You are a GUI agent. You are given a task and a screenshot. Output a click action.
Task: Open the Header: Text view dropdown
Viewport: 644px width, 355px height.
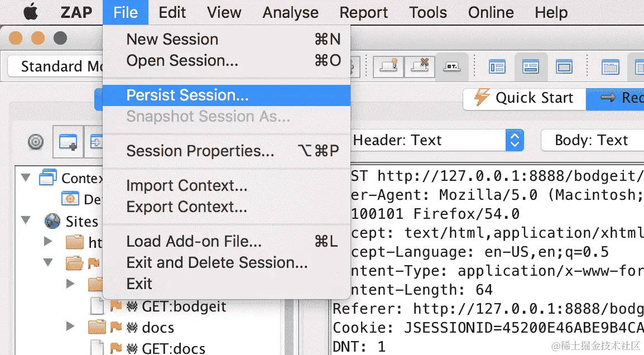[438, 141]
